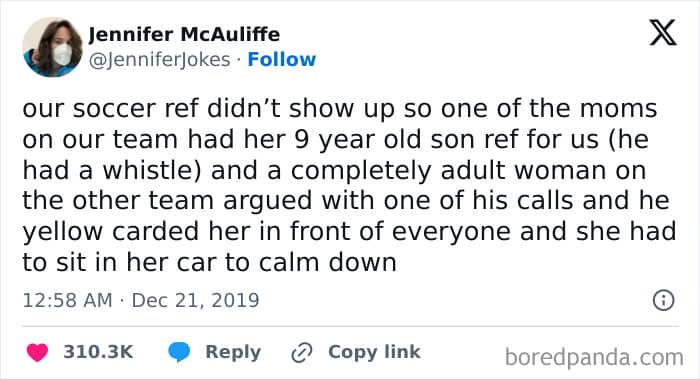Image resolution: width=700 pixels, height=379 pixels.
Task: Open the 12:58 AM Dec 21, 2019 timestamp
Action: tap(141, 300)
